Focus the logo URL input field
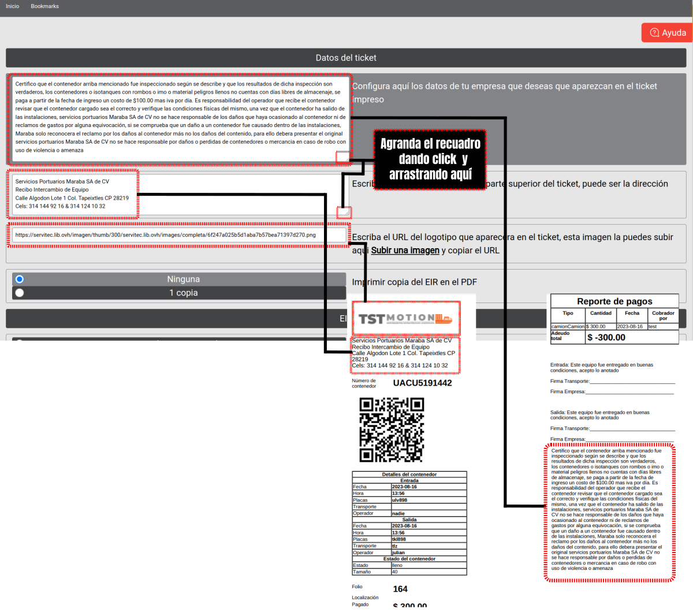The width and height of the screenshot is (693, 616). coord(179,235)
